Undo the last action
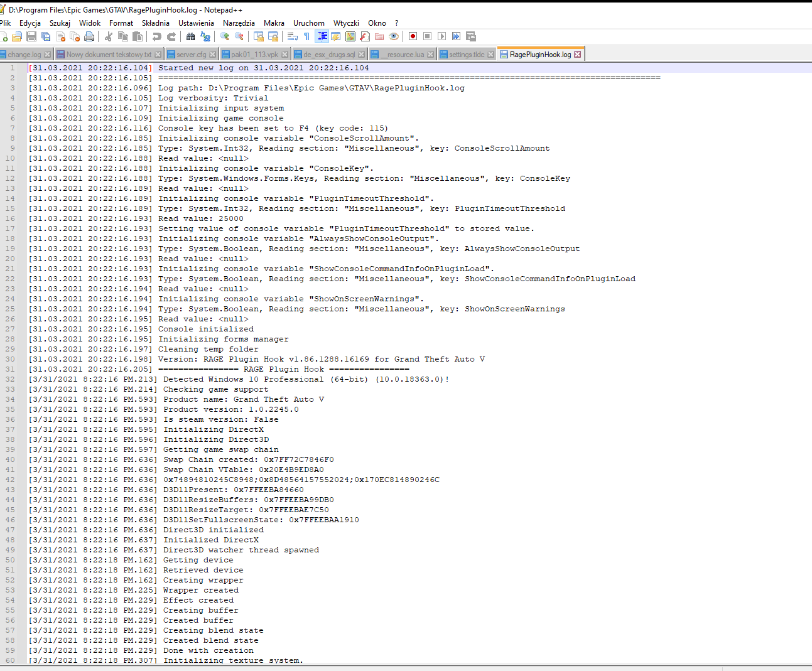 (x=157, y=36)
